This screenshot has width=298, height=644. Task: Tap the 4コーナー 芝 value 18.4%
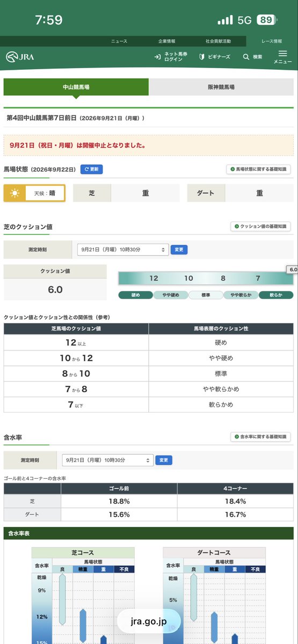(235, 501)
